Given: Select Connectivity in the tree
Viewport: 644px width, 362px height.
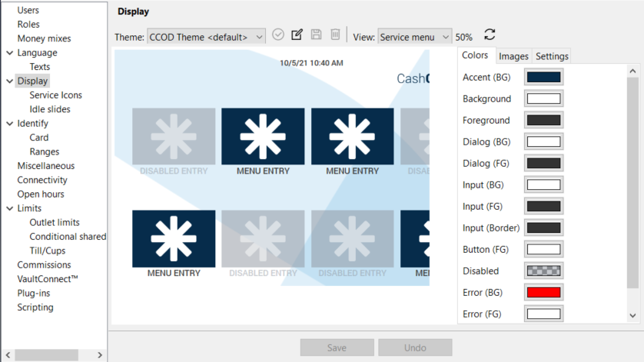Looking at the screenshot, I should (42, 180).
